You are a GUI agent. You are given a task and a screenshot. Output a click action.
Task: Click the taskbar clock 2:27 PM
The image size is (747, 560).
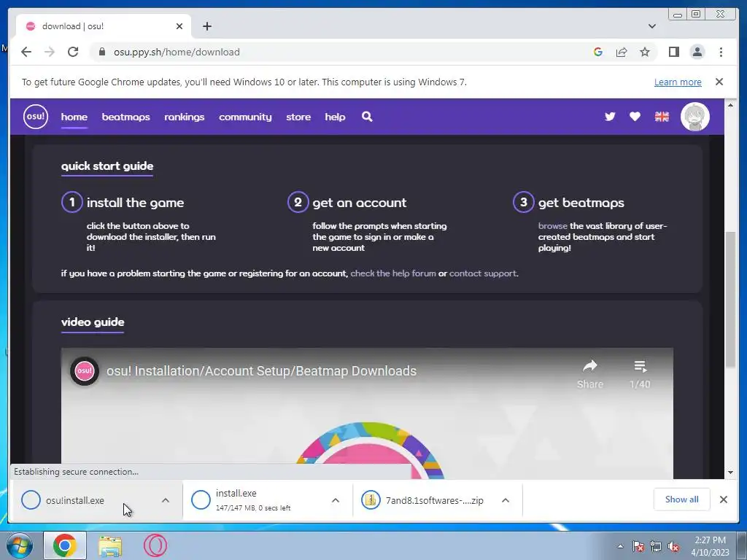[x=711, y=546]
